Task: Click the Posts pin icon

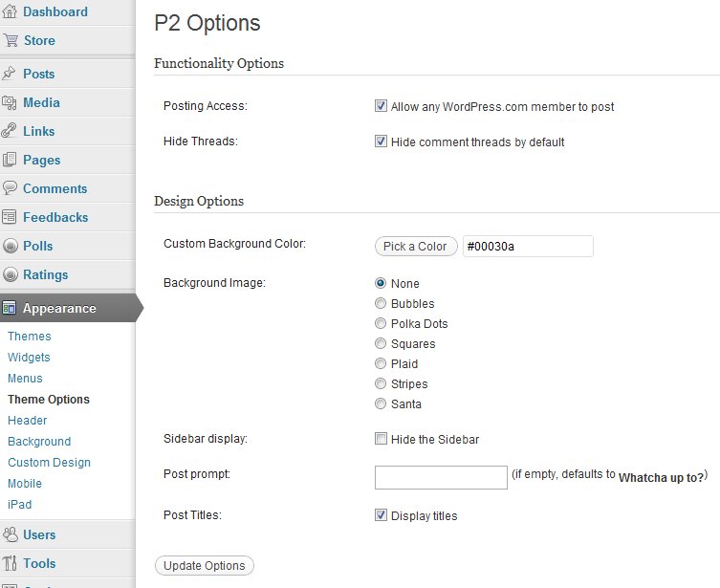Action: [x=10, y=74]
